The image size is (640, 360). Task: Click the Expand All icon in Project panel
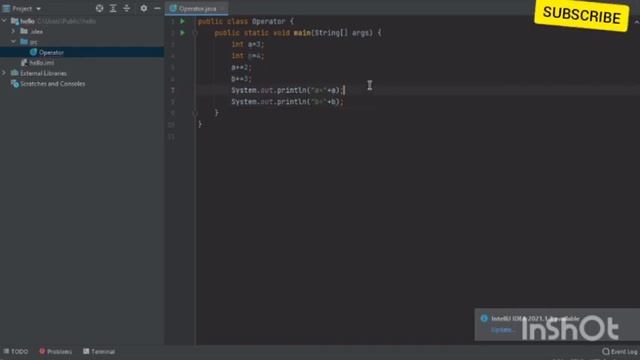113,8
